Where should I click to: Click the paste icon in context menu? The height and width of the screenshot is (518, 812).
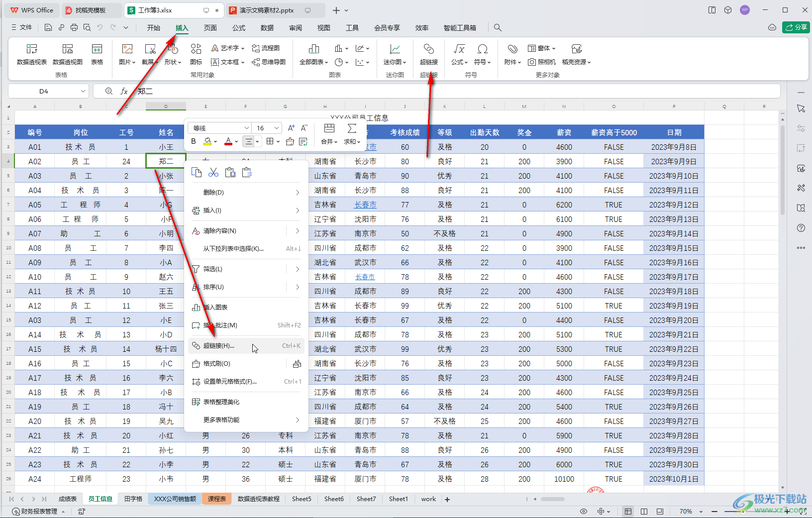pyautogui.click(x=230, y=172)
